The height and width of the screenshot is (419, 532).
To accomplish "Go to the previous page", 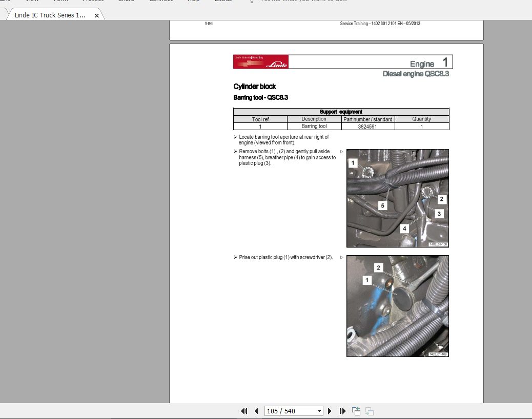I will pos(256,411).
